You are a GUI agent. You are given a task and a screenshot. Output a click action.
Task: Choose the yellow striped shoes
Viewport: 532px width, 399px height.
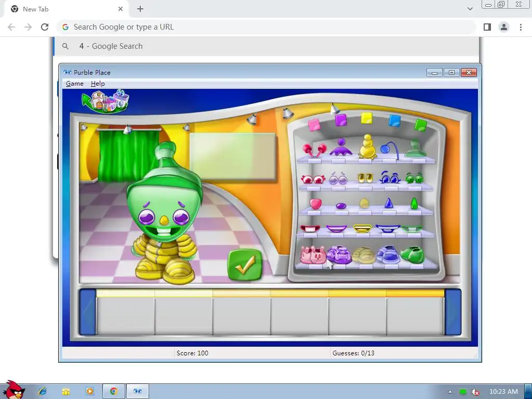coord(364,255)
